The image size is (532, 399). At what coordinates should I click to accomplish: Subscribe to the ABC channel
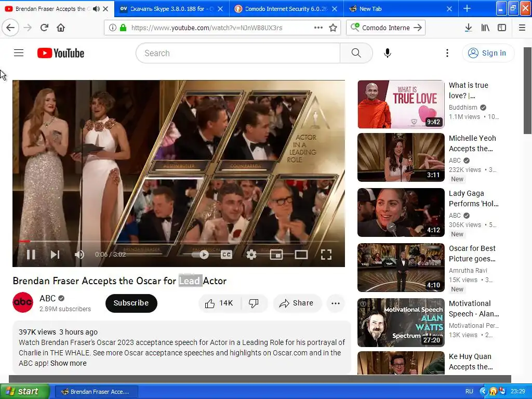tap(131, 303)
